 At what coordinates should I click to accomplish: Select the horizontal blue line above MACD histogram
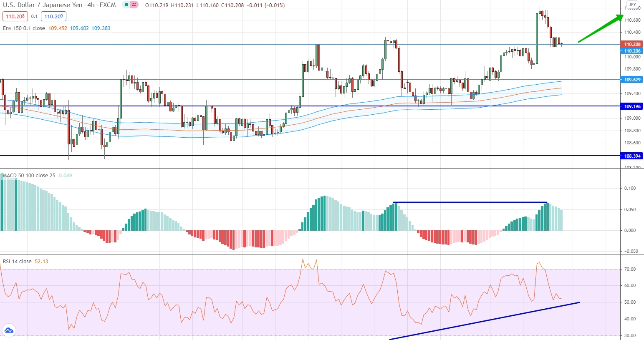point(470,202)
